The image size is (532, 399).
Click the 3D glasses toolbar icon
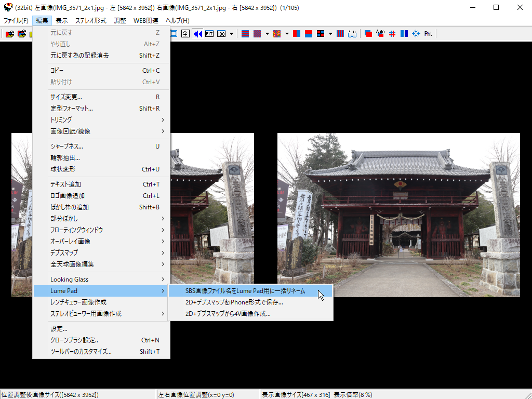352,34
